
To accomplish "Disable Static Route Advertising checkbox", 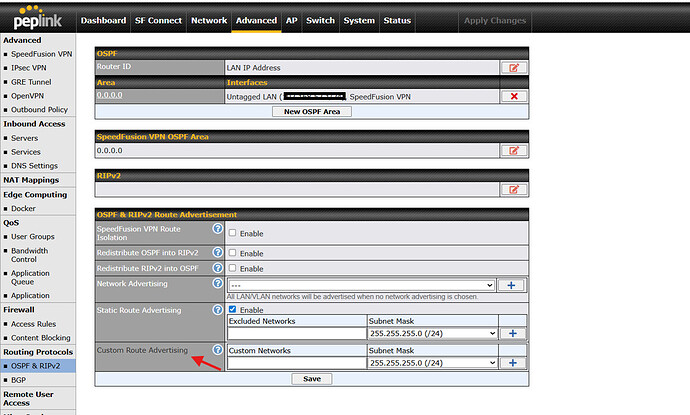I will [x=232, y=309].
